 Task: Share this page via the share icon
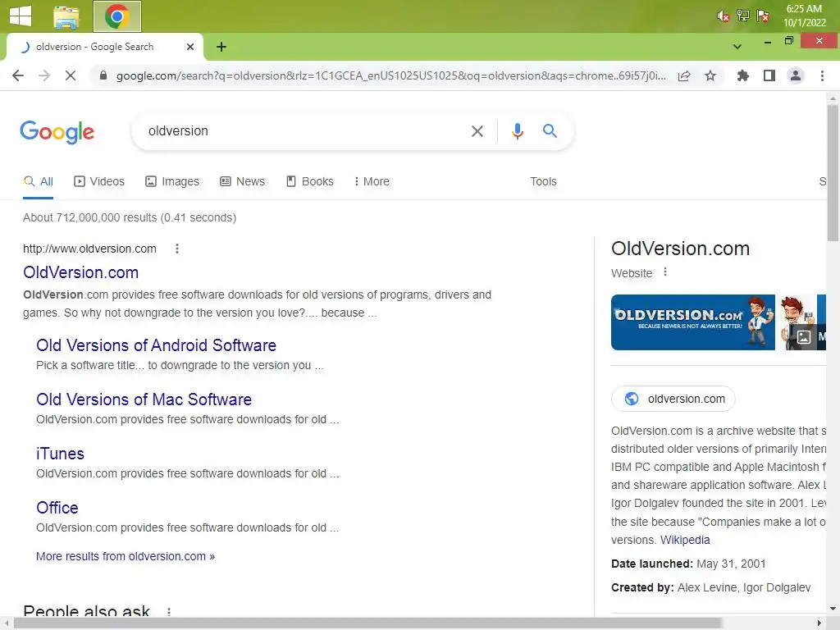684,75
